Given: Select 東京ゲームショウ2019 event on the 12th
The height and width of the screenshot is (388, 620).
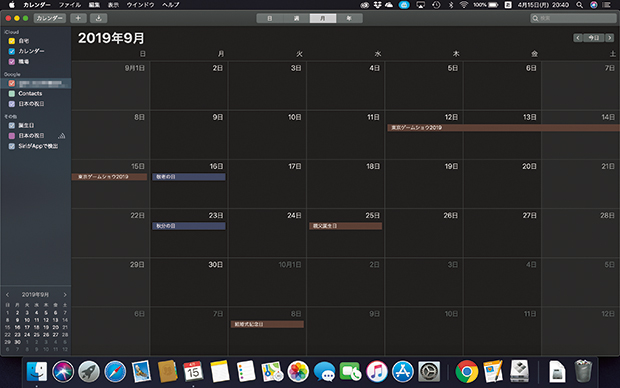Looking at the screenshot, I should pos(503,128).
